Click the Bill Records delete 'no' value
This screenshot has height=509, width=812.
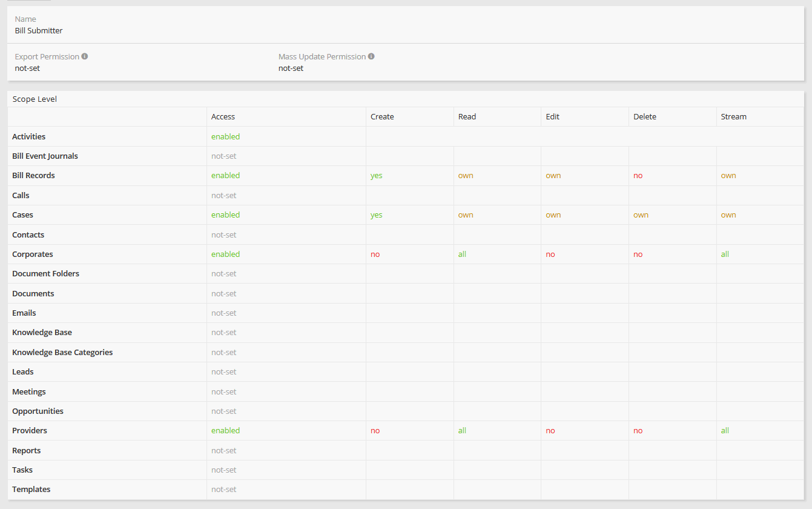[x=638, y=176]
